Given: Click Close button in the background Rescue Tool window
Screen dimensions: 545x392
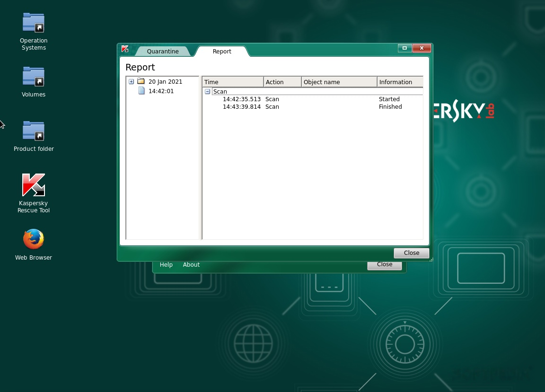Looking at the screenshot, I should tap(385, 265).
